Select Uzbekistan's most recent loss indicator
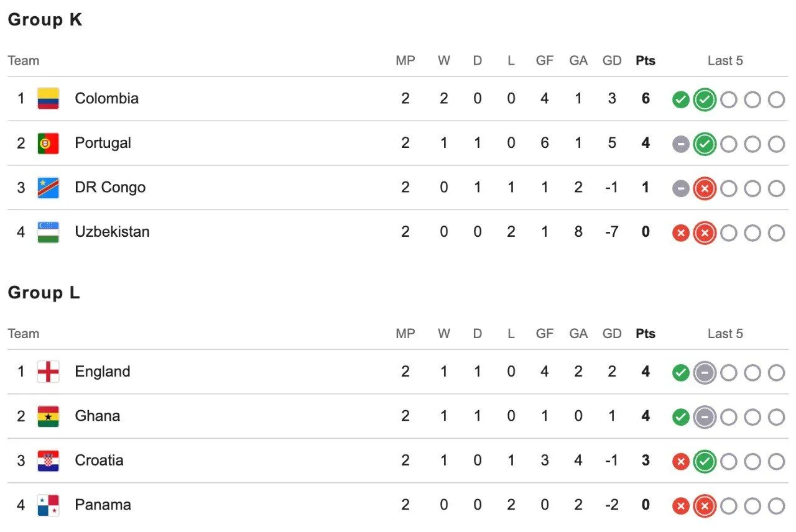Image resolution: width=796 pixels, height=532 pixels. tap(705, 233)
